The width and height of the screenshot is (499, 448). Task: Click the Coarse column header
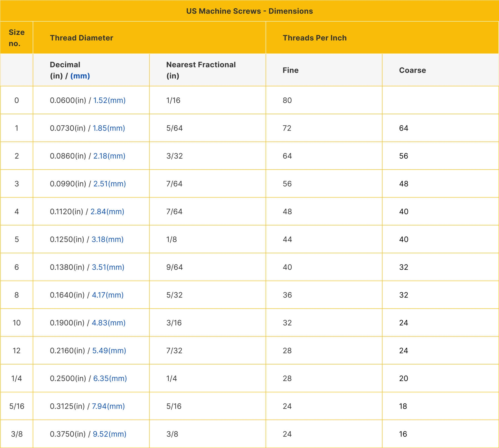[x=412, y=70]
